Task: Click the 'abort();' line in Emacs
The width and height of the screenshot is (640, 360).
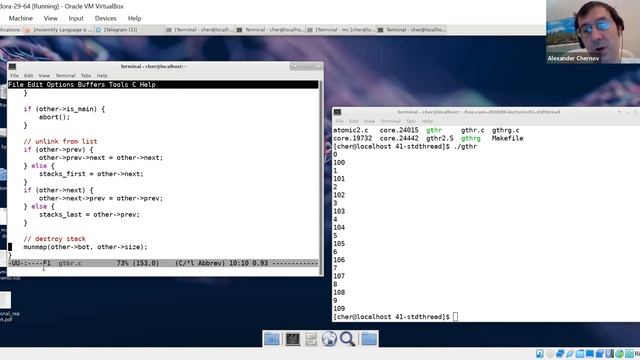Action: 54,117
